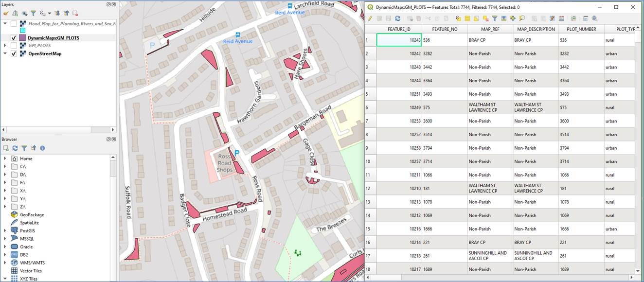Sort table by PLOT_NUMBER column header

tap(581, 29)
